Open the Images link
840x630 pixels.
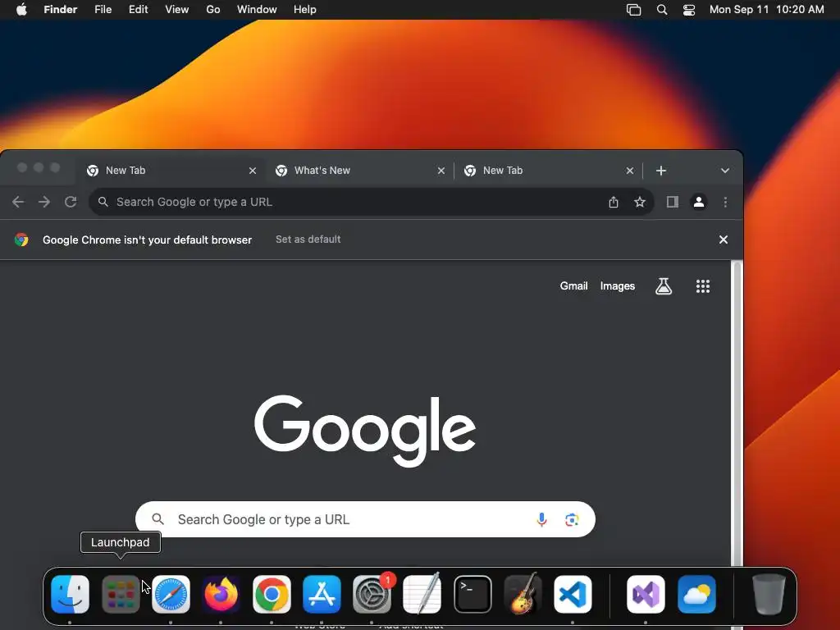[617, 286]
